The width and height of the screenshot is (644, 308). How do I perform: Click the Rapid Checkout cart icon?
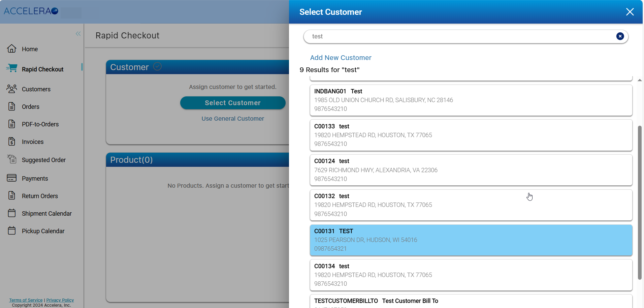(12, 68)
